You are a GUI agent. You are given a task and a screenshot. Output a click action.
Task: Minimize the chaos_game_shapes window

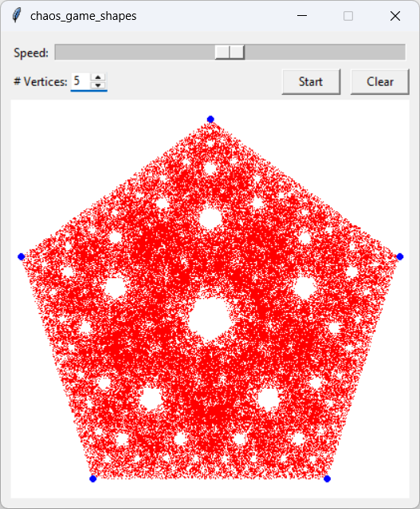click(302, 16)
